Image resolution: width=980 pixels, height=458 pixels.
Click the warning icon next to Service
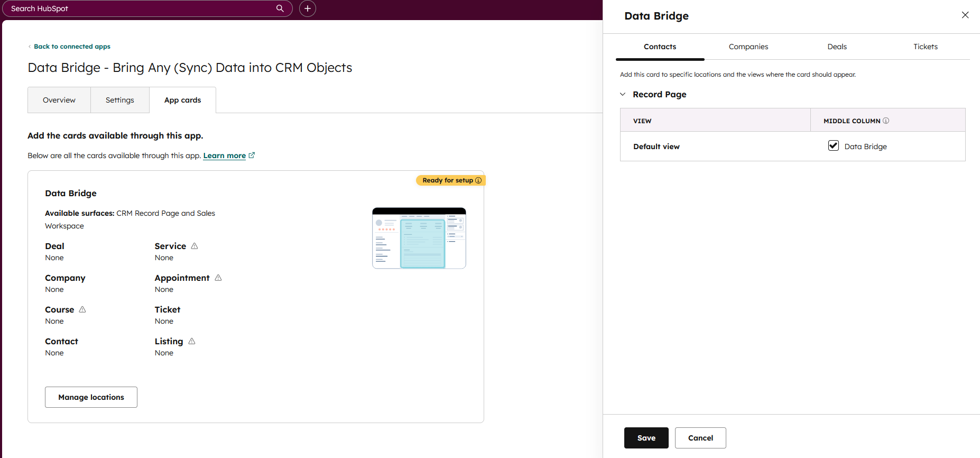(x=195, y=246)
